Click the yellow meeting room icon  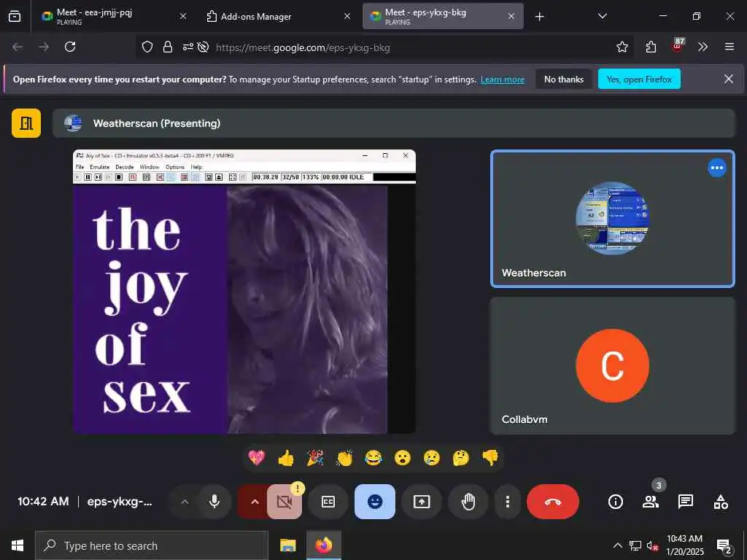click(26, 123)
